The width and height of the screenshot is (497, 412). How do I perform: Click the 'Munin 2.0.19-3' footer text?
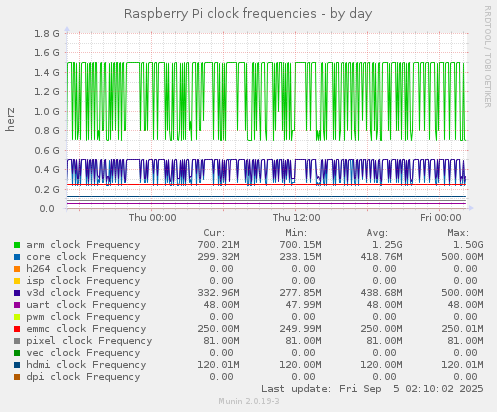coord(249,401)
